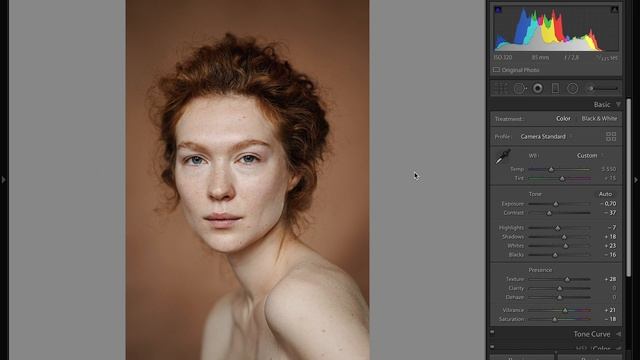Select the Radial Filter tool
Image resolution: width=640 pixels, height=360 pixels.
[x=573, y=88]
